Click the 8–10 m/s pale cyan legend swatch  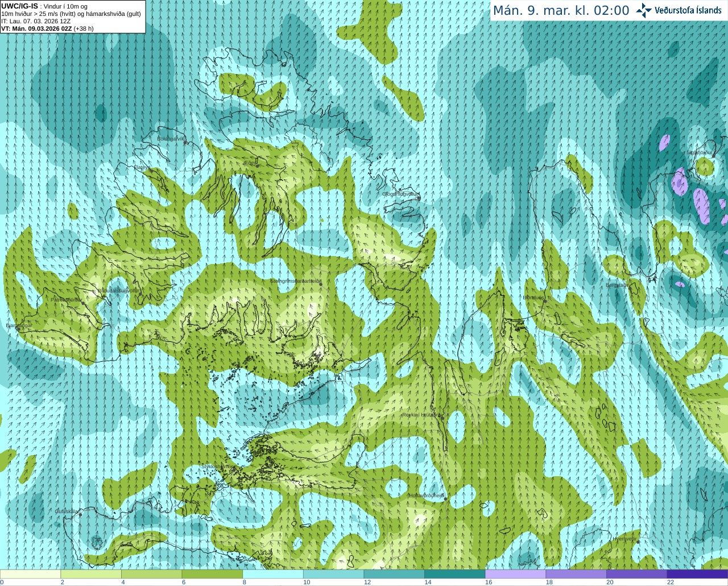pos(273,574)
